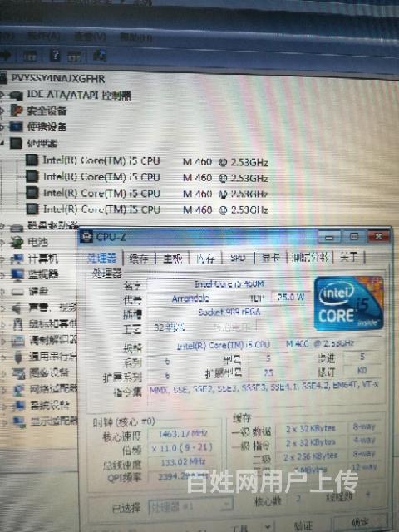Click the scan for hardware changes toolbar icon
The width and height of the screenshot is (399, 532).
[x=100, y=56]
